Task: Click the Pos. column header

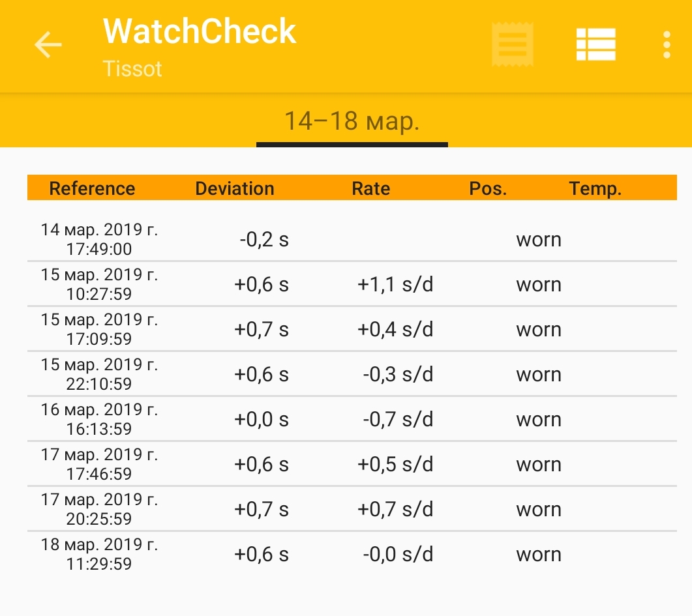Action: (x=488, y=189)
